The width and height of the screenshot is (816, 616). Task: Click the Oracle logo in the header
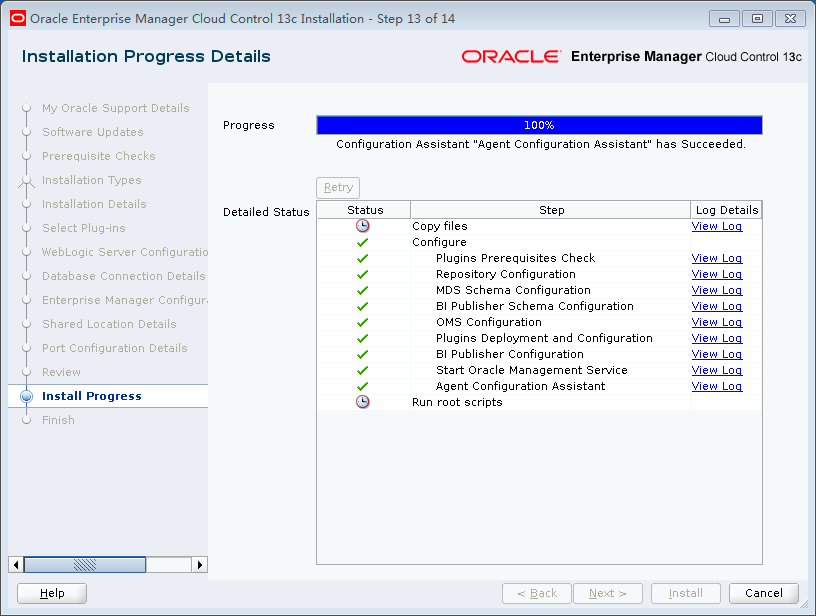tap(512, 56)
